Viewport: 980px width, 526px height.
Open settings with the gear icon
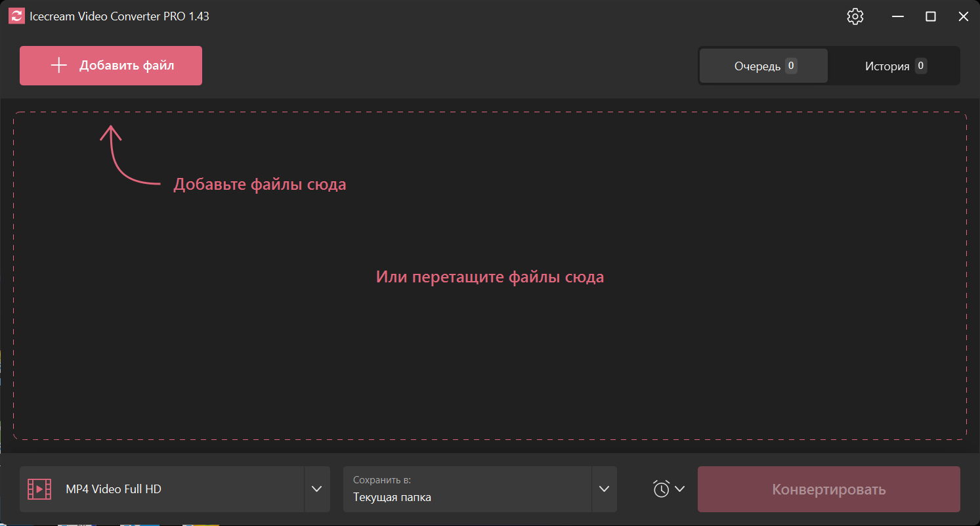pyautogui.click(x=855, y=16)
